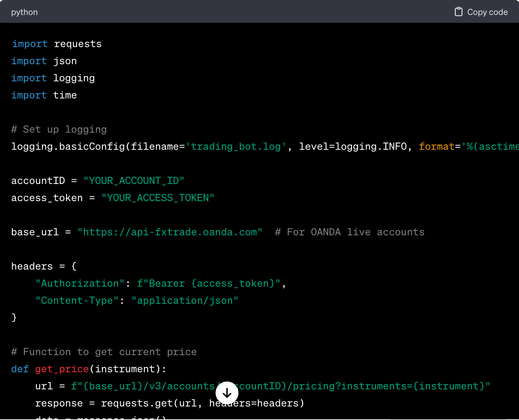Click the 'response = requests.get' line
The width and height of the screenshot is (519, 420).
coord(170,403)
